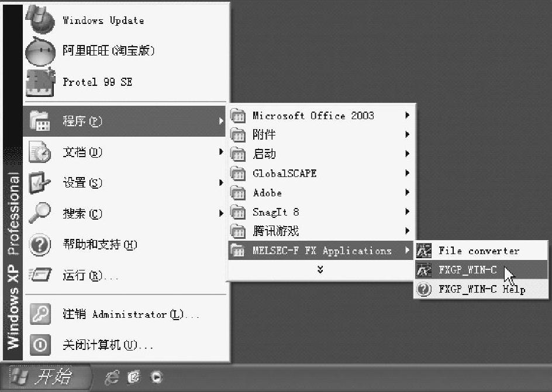
Task: Expand the Microsoft Office 2003 submenu arrow
Action: click(408, 115)
